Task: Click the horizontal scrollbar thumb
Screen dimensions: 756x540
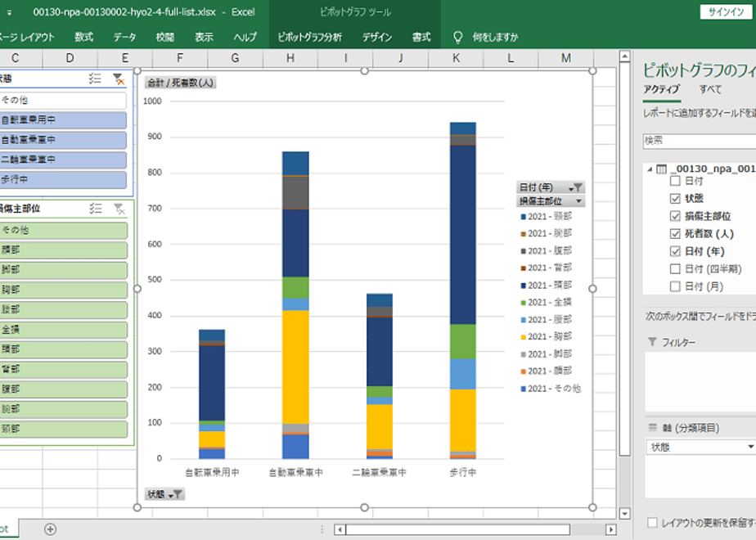Action: [457, 529]
